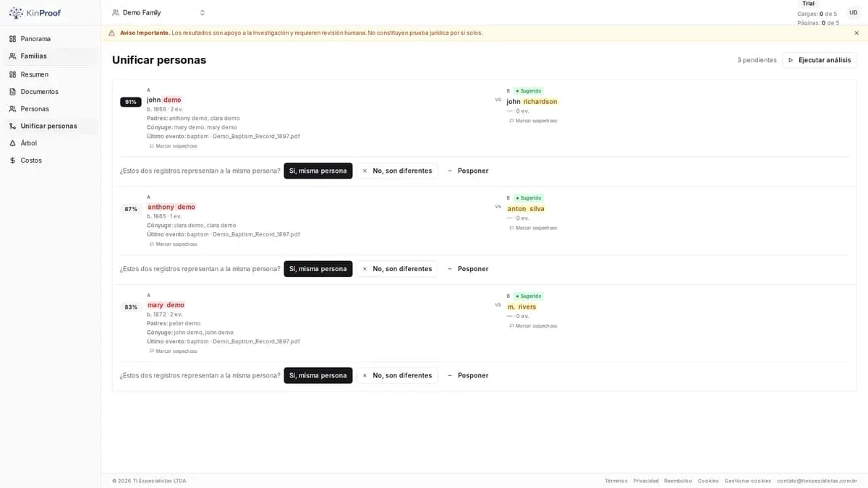Screen dimensions: 868x488
Task: Open the Demo Family selector dropdown
Action: 158,12
